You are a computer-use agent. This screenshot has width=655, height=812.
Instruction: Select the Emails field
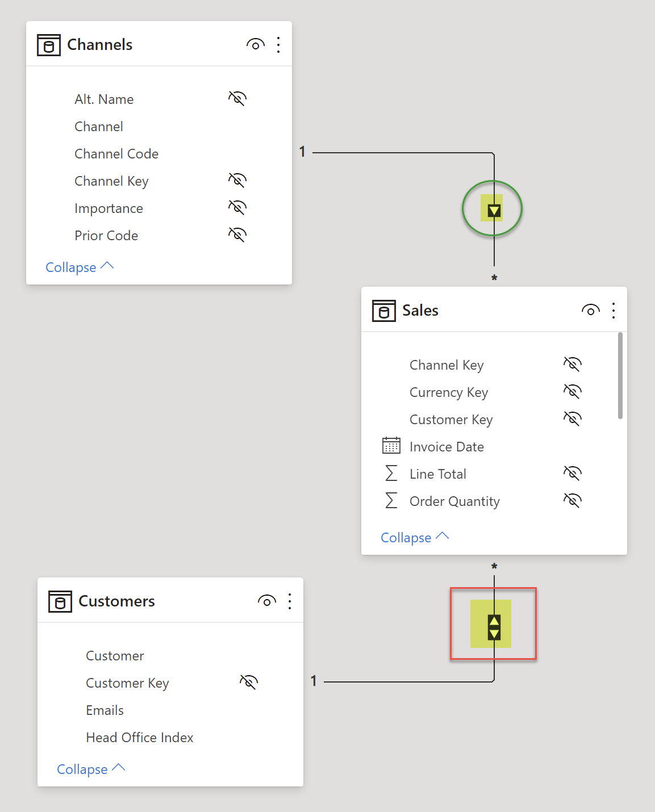click(105, 710)
